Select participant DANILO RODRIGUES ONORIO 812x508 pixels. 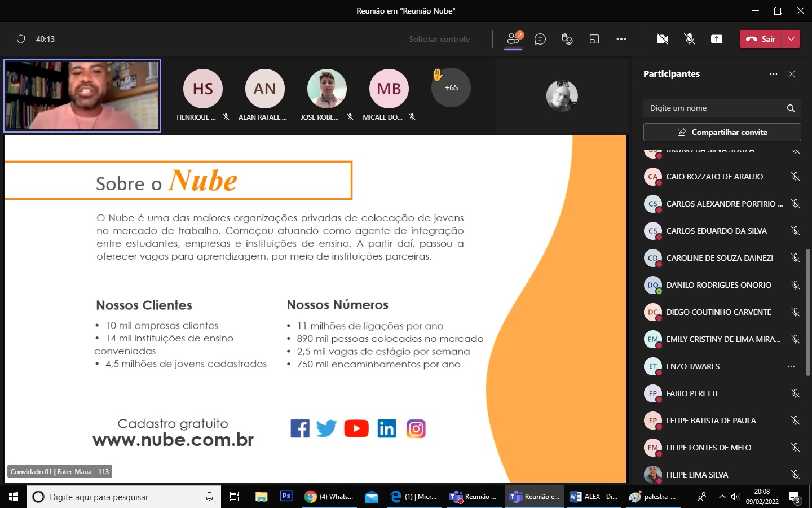click(x=722, y=285)
